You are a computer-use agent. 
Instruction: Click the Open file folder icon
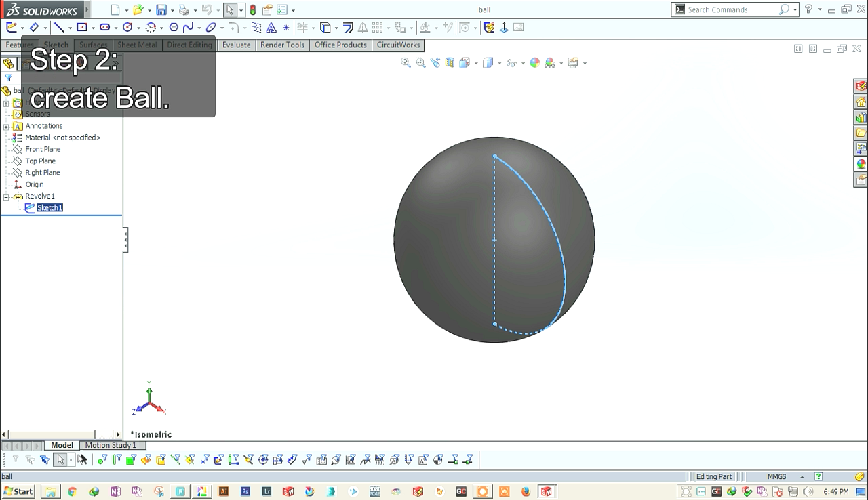[138, 9]
